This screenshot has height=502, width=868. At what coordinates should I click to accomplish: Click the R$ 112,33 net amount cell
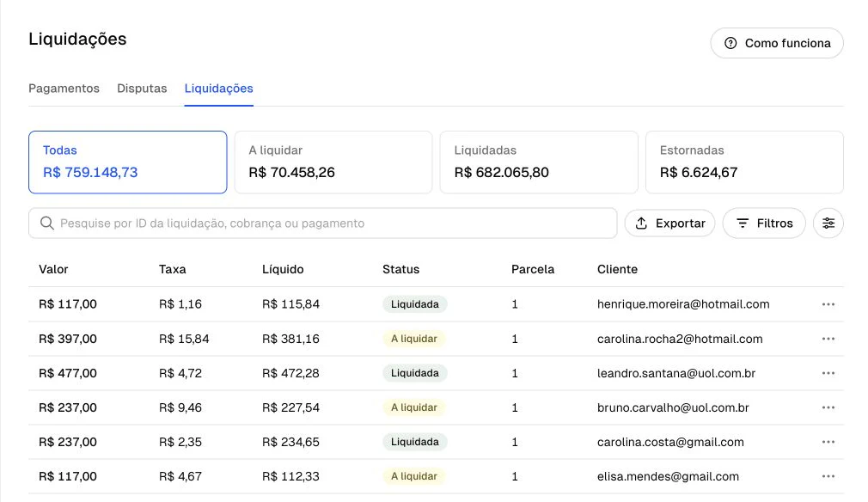point(290,476)
